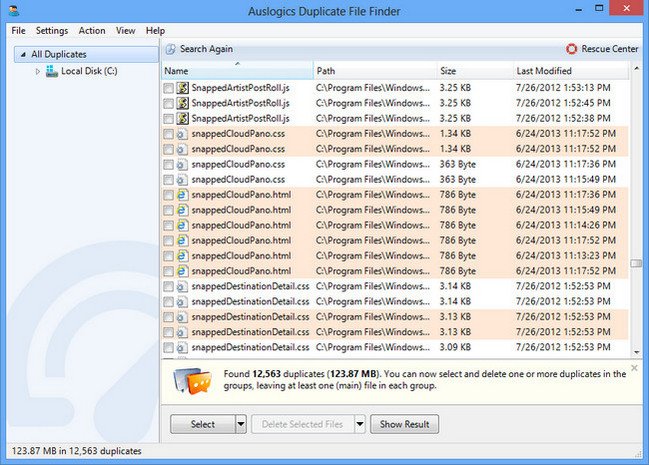
Task: Open the File menu
Action: coord(18,31)
